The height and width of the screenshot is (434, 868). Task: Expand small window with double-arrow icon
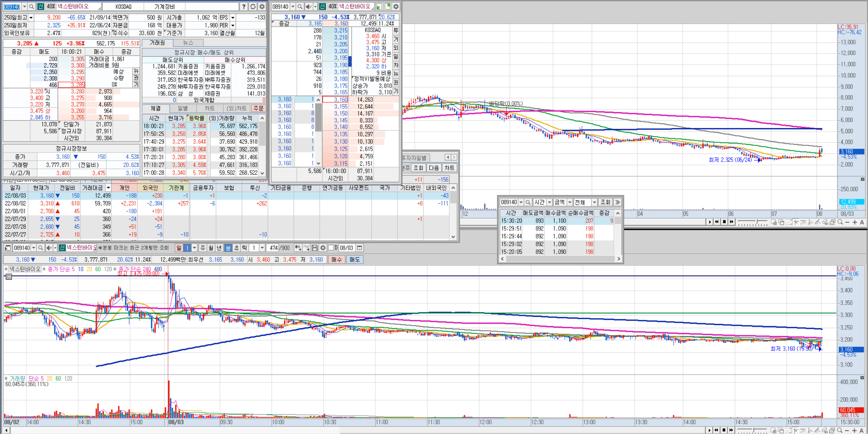pos(618,202)
